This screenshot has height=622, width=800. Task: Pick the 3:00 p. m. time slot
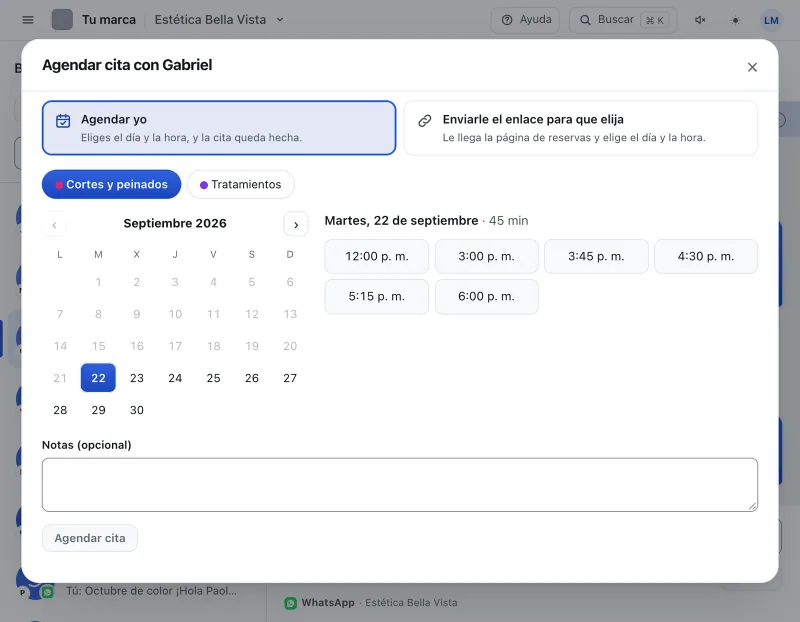coord(486,256)
